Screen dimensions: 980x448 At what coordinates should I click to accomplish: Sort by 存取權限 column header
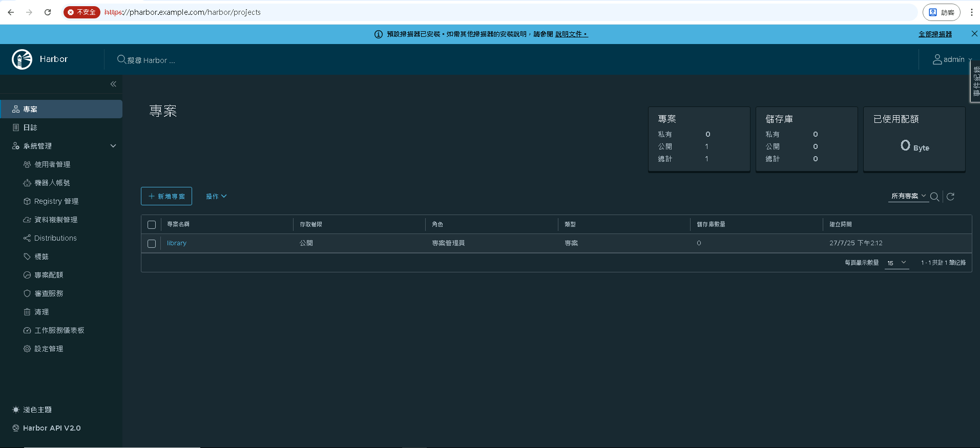311,224
